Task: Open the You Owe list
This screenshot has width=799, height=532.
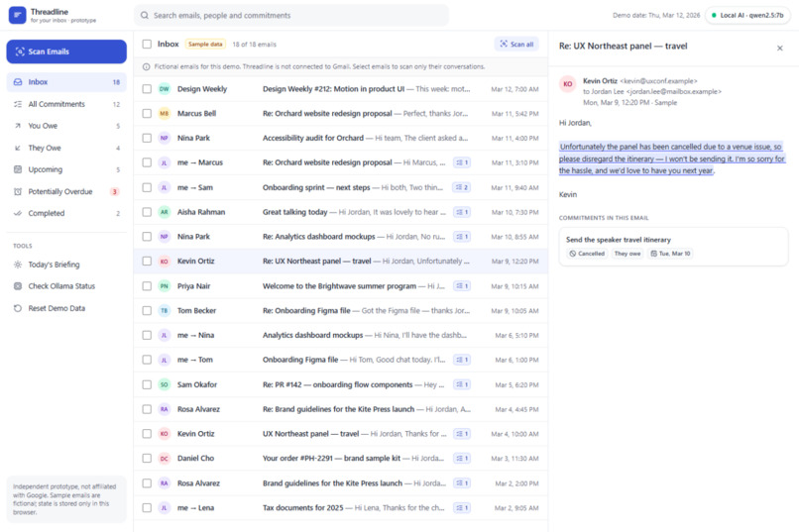Action: tap(66, 126)
